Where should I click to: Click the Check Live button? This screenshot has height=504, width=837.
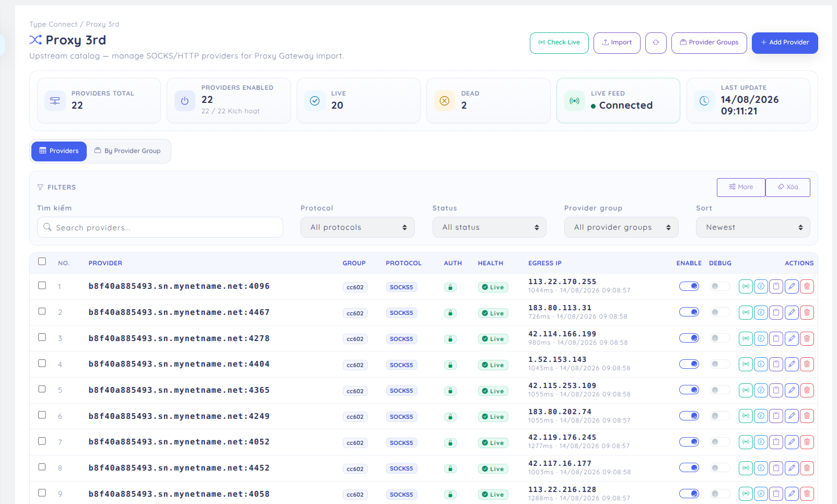tap(559, 43)
